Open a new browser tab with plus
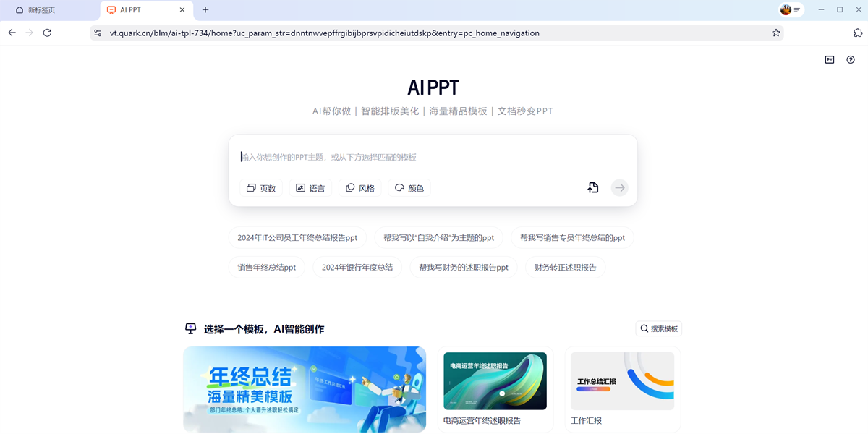The height and width of the screenshot is (434, 868). [x=205, y=10]
